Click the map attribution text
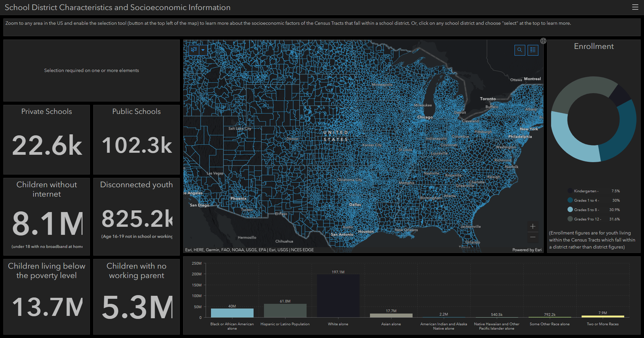Image resolution: width=644 pixels, height=338 pixels. point(250,250)
